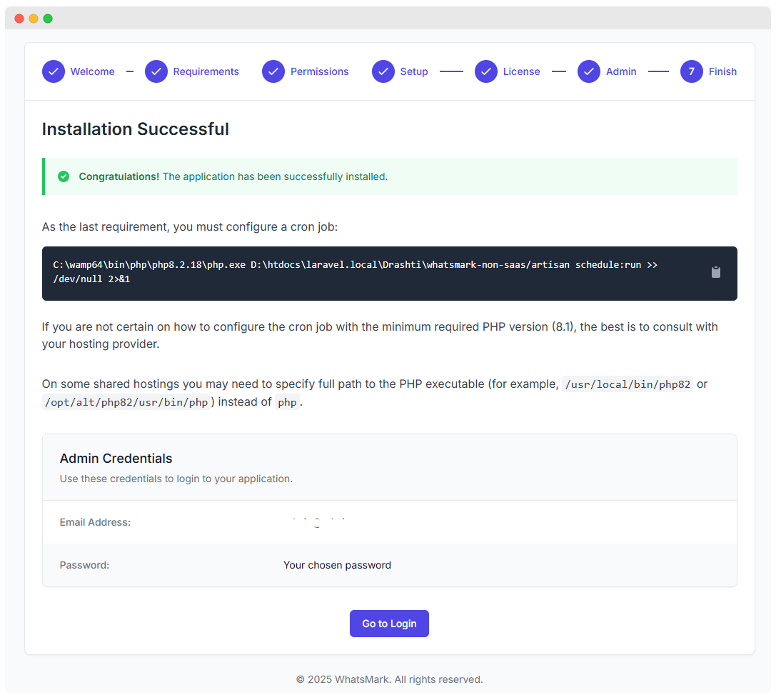Copy the cron command with clipboard icon
Image resolution: width=776 pixels, height=700 pixels.
point(715,272)
